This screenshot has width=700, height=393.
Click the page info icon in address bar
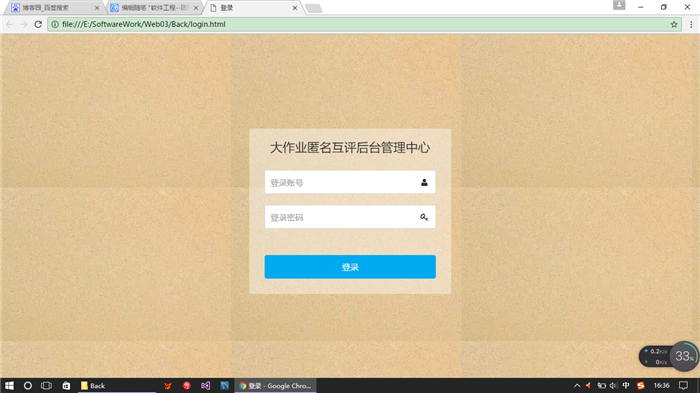pos(54,24)
